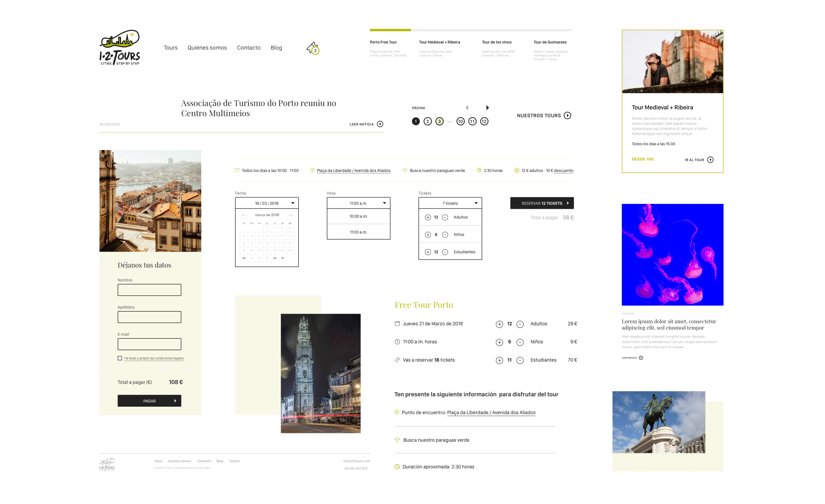Click the info@12tours.com email link
825x504 pixels.
pyautogui.click(x=356, y=461)
